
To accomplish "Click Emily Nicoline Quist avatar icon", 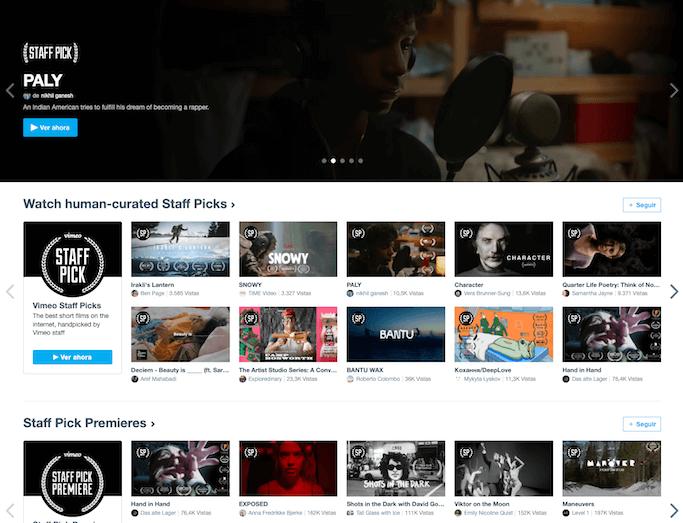I will tap(458, 513).
